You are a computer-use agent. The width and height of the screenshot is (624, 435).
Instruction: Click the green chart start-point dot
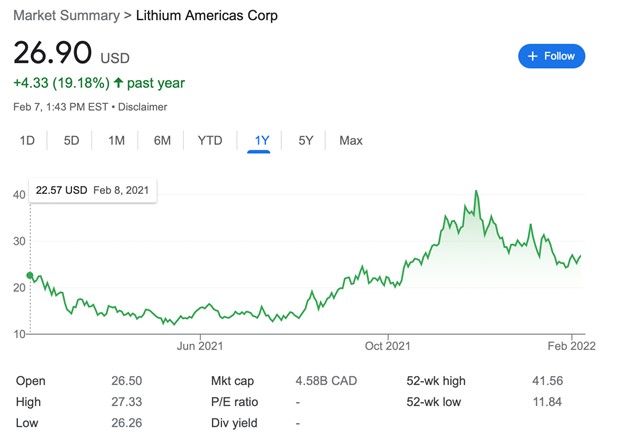(x=30, y=275)
